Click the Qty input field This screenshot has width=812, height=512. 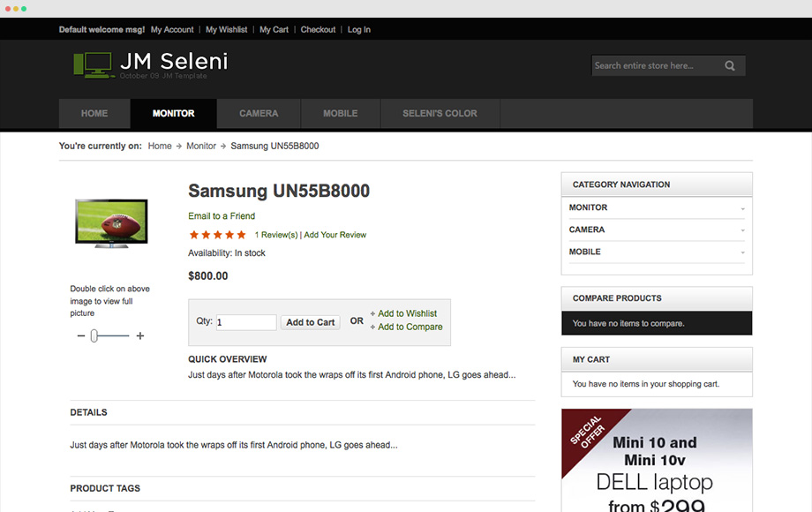click(x=246, y=322)
